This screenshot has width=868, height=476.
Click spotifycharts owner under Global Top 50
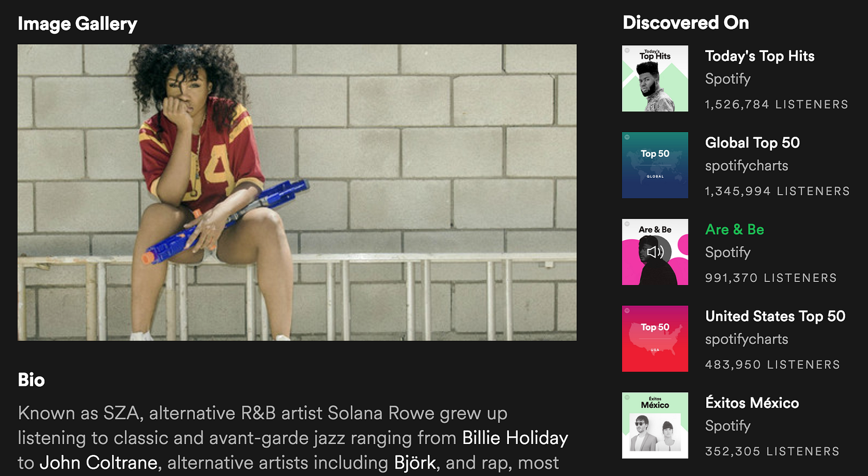click(746, 166)
